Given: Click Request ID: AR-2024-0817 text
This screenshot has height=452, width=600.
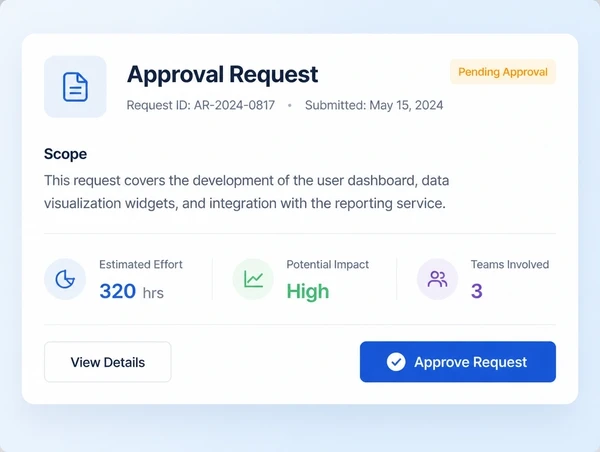Looking at the screenshot, I should click(201, 105).
